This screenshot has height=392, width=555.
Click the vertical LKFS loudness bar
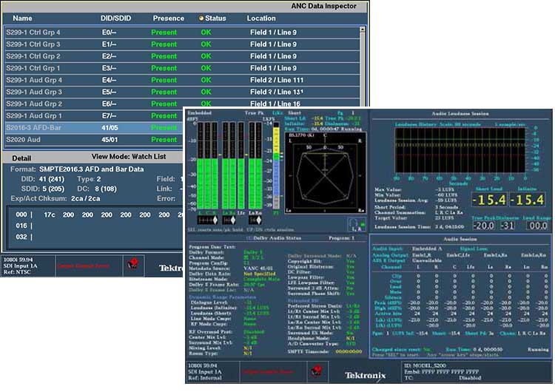[277, 166]
